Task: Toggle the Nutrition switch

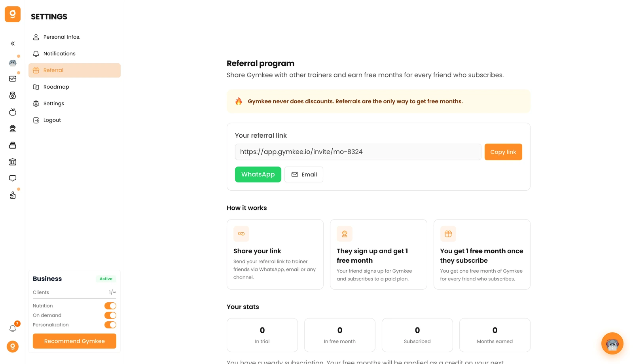Action: (110, 306)
